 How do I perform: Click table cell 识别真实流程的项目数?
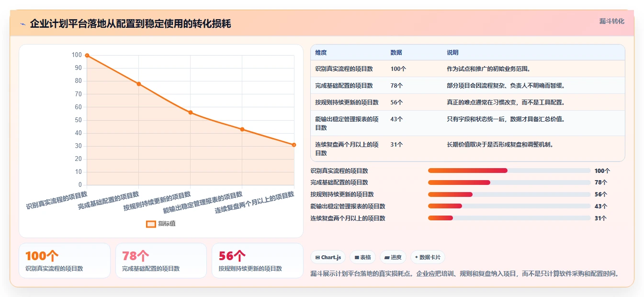344,69
